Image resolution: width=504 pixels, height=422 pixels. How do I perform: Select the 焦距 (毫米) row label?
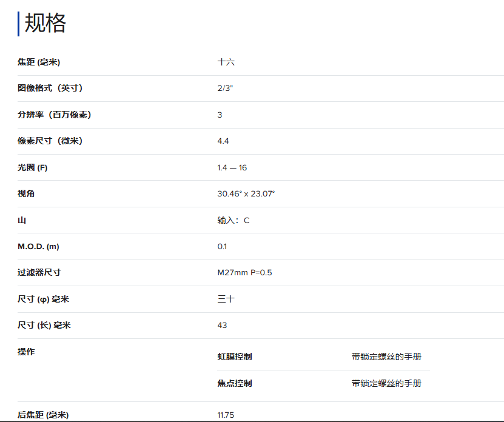click(39, 62)
